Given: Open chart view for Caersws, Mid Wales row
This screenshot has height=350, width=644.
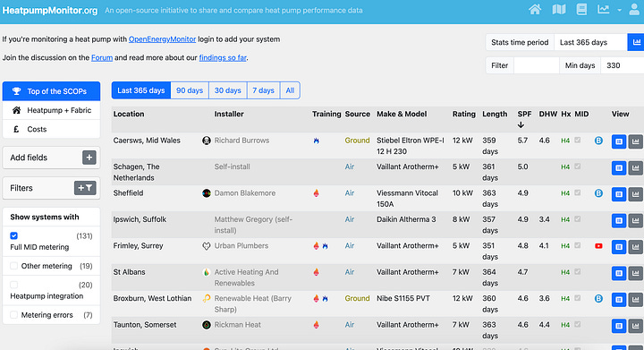Looking at the screenshot, I should point(635,141).
